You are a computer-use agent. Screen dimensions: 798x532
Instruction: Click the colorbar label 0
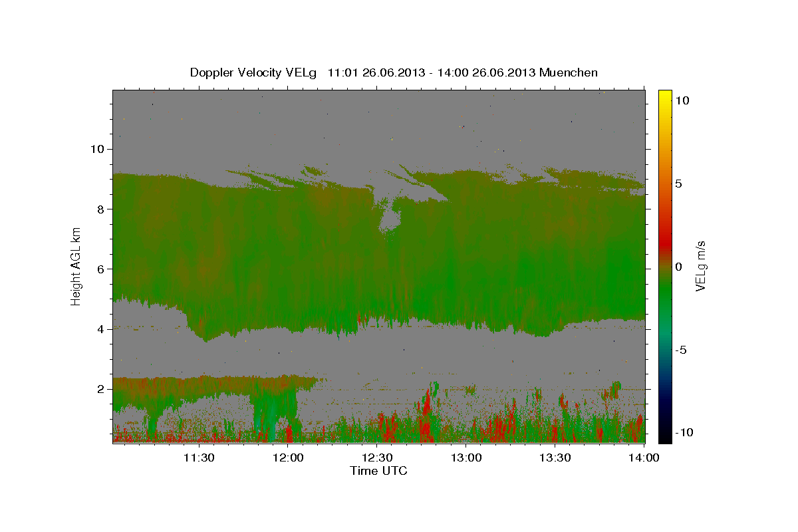pyautogui.click(x=678, y=267)
